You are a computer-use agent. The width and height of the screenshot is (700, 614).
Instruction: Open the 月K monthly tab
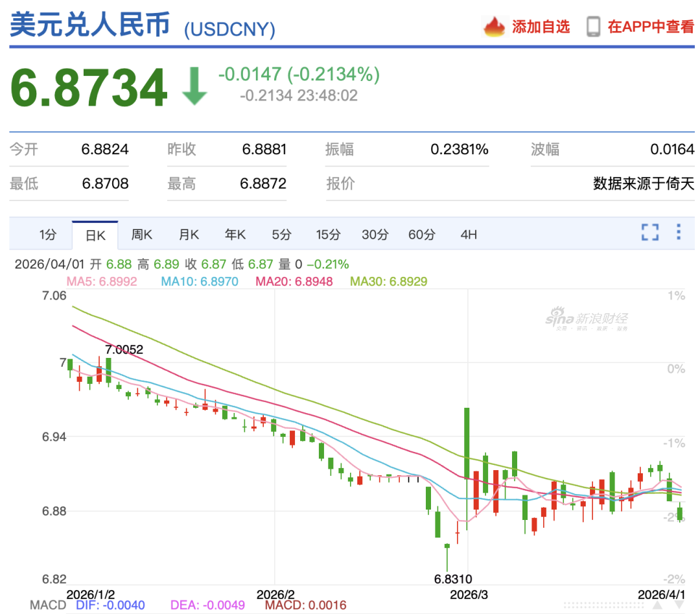tap(189, 235)
